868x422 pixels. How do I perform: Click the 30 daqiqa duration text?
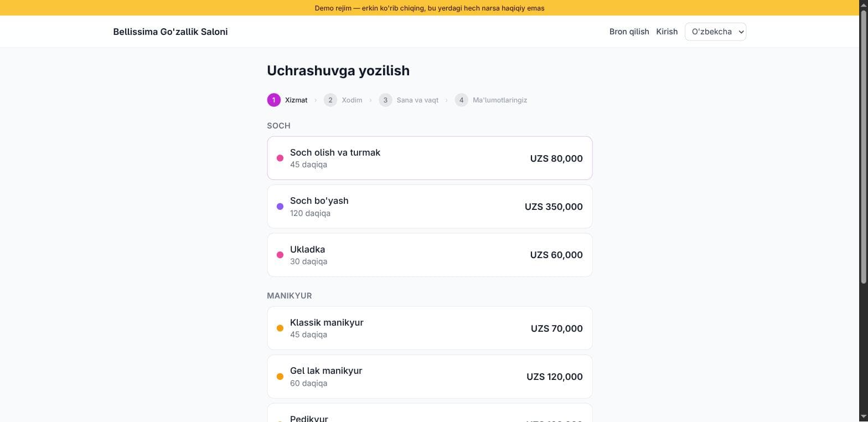click(308, 261)
